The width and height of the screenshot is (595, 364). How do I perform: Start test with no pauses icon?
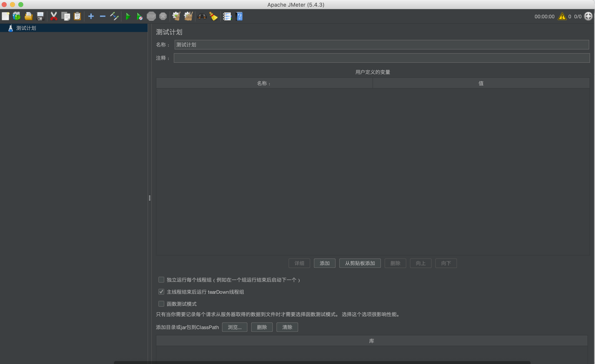[139, 16]
